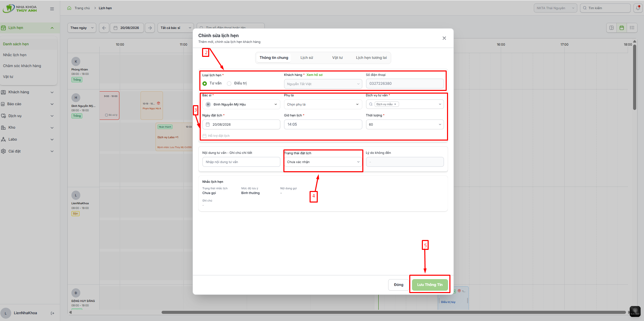Click the Nội dung tư vấn input
Screen dimensions: 644x321
[x=241, y=162]
